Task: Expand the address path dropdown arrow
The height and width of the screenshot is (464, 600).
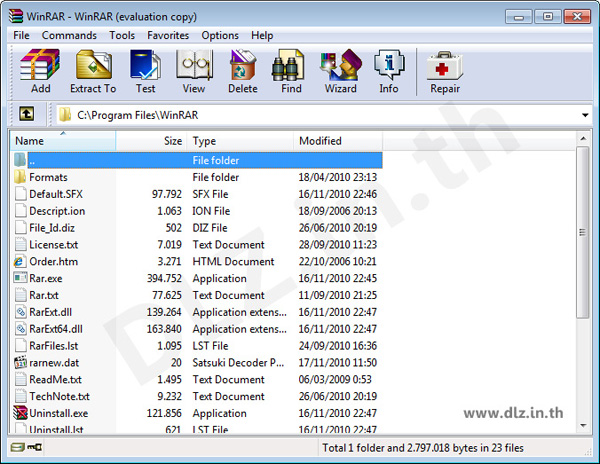Action: click(x=585, y=115)
